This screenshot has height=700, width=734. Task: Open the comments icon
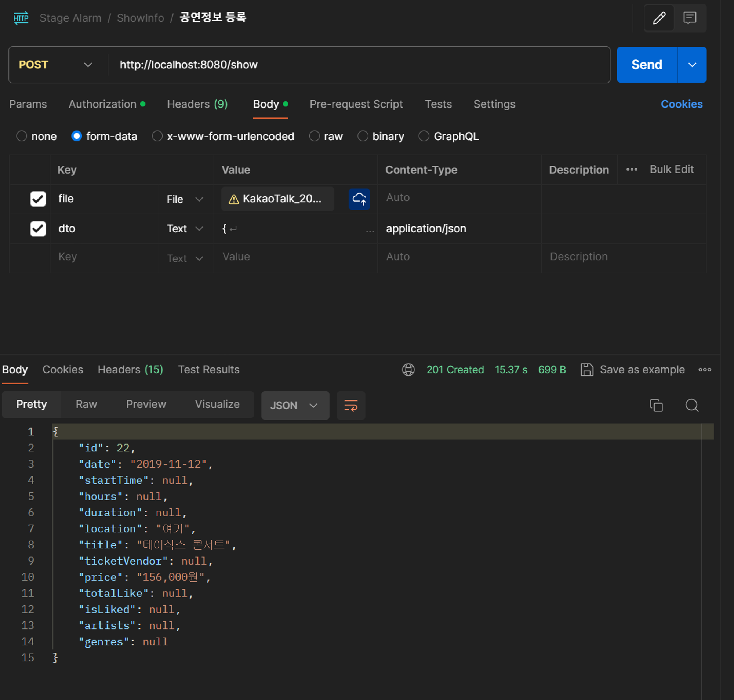690,18
